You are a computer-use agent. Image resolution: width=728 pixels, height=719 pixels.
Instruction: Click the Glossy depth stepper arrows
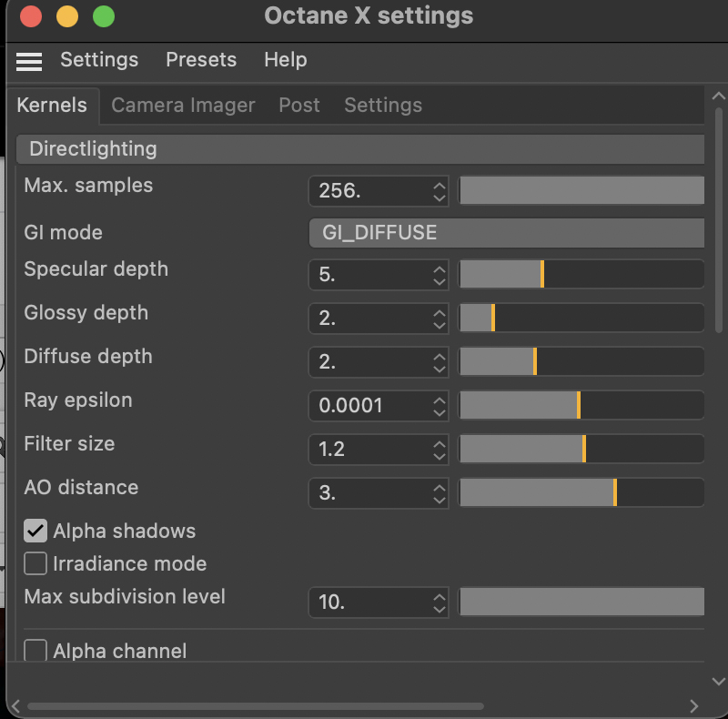pyautogui.click(x=440, y=319)
